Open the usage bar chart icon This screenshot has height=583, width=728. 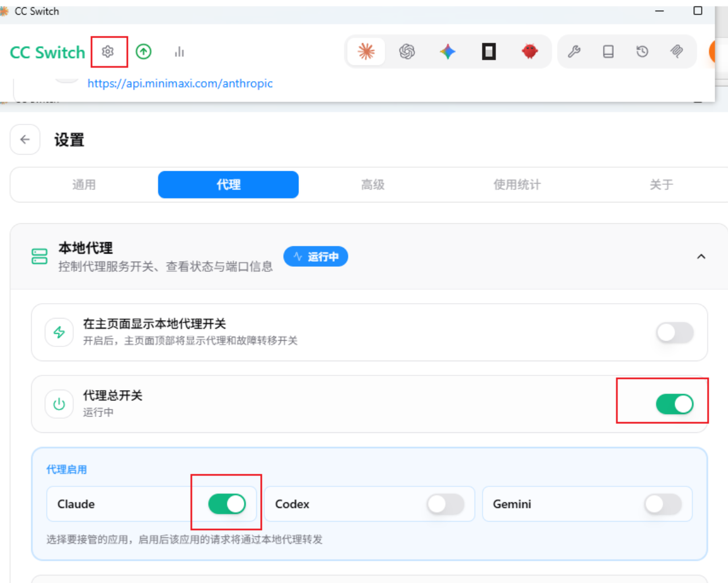click(180, 52)
